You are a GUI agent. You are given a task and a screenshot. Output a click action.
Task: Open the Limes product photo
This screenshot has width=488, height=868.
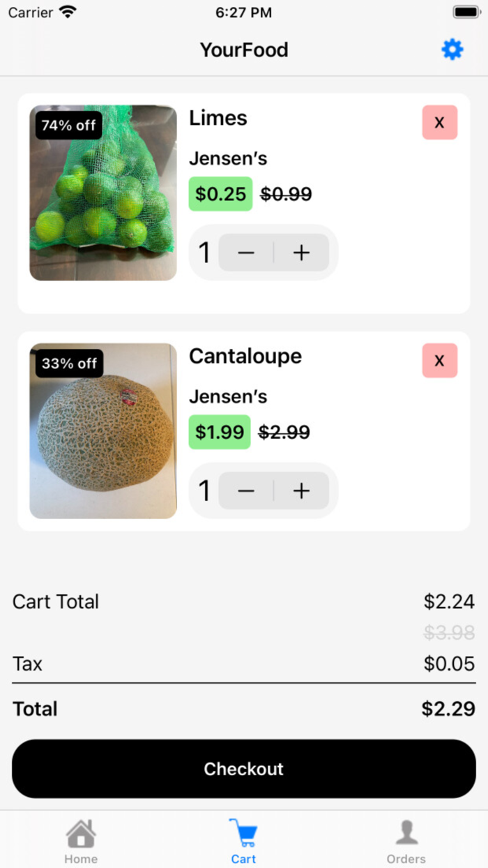(x=102, y=193)
